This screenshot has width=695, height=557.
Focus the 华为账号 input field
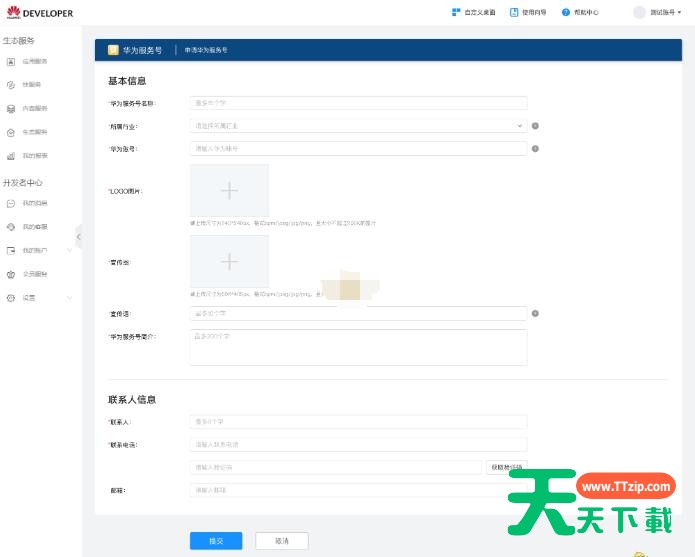click(358, 149)
